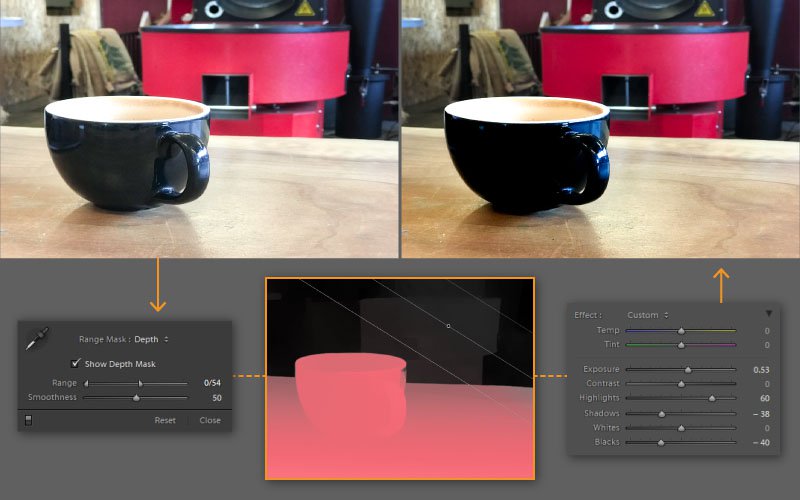Viewport: 800px width, 500px height.
Task: Toggle the Show Depth Mask checkbox
Action: (76, 363)
